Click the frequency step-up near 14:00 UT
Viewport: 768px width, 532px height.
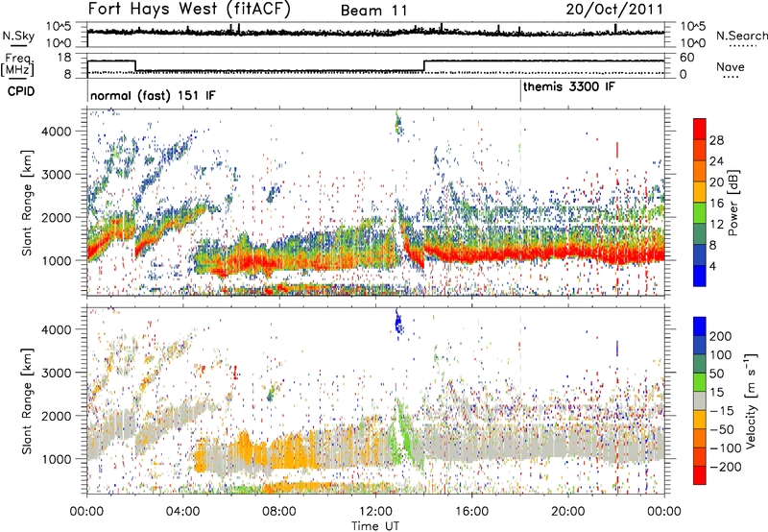[424, 66]
